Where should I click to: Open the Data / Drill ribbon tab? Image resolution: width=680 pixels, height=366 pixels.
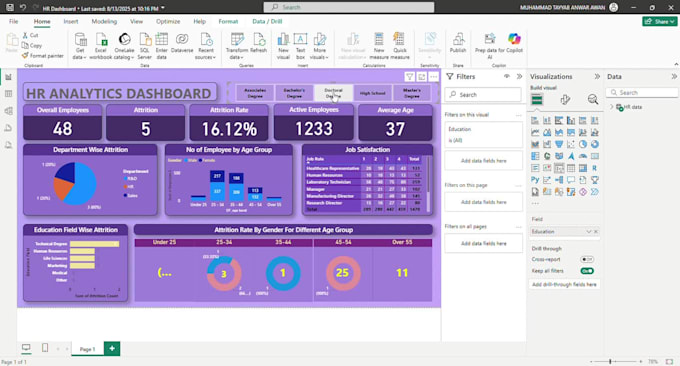(x=267, y=21)
